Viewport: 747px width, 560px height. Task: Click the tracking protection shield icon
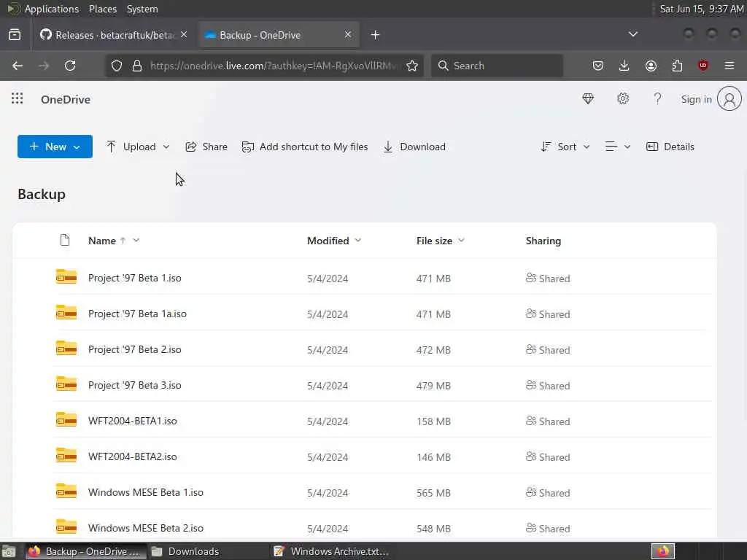pos(117,66)
